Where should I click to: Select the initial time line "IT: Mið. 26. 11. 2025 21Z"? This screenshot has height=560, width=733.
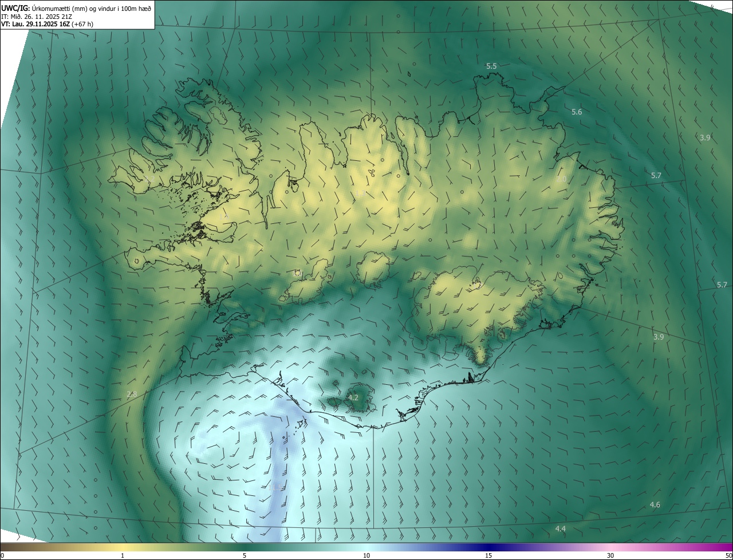pyautogui.click(x=37, y=16)
